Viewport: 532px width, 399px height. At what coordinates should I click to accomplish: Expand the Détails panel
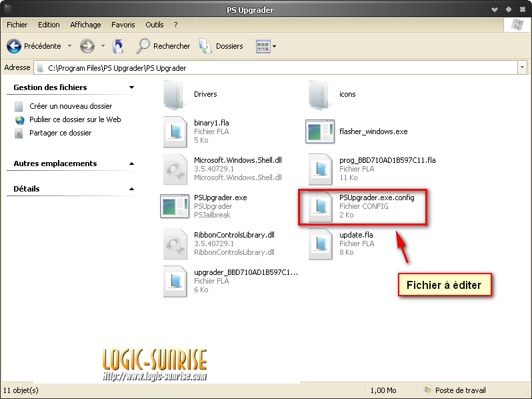tap(131, 189)
